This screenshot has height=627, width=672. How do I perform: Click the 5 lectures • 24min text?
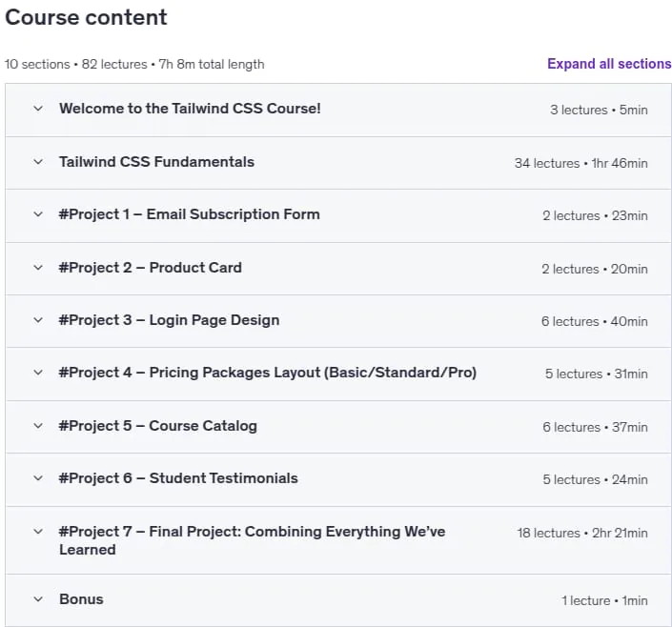tap(596, 479)
